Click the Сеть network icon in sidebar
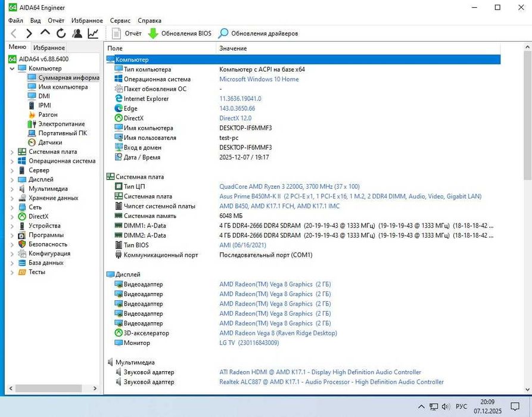Viewport: 532px width, 417px height. click(22, 207)
